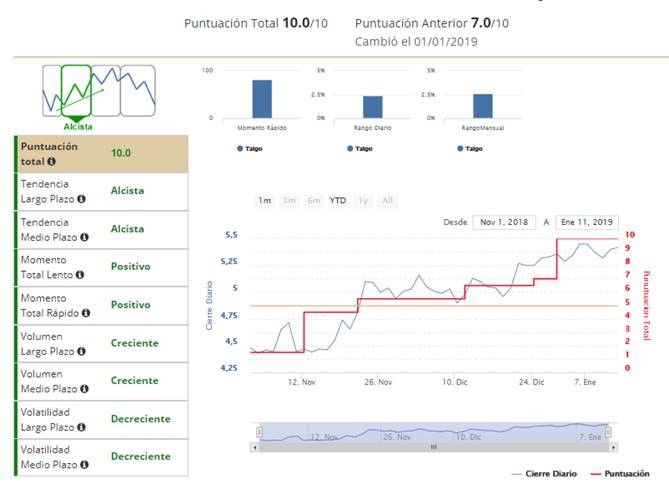Click the Puntuación Anterior 7.0/10 text
Screen dimensions: 669x484
(432, 23)
